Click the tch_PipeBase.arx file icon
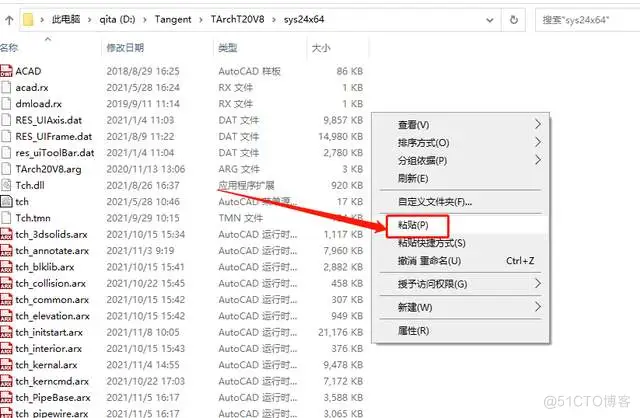 pyautogui.click(x=6, y=397)
